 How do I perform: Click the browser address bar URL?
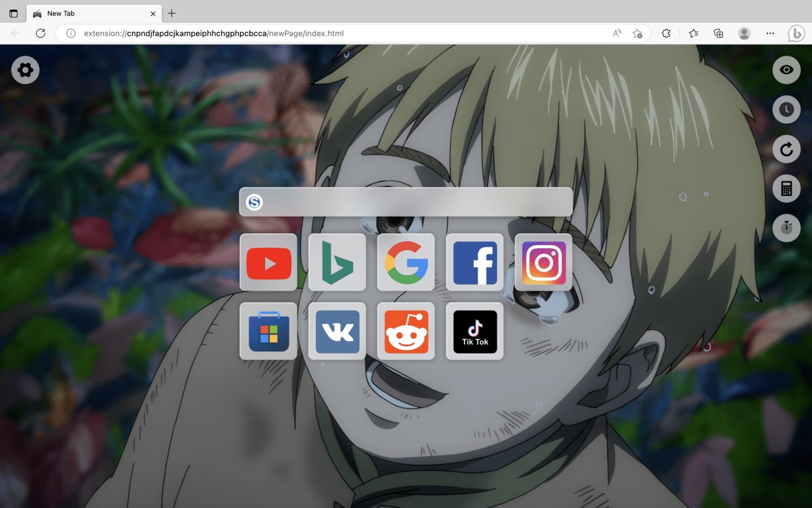[x=214, y=33]
